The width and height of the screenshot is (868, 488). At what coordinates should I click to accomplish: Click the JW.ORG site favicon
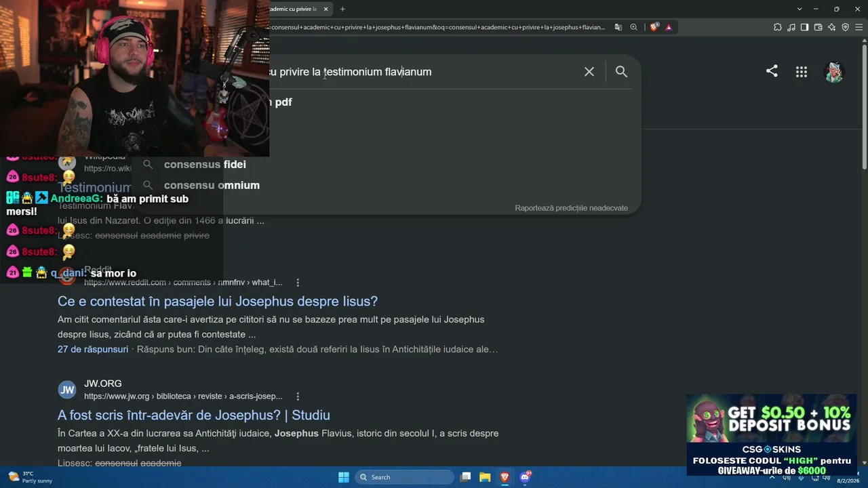(x=66, y=390)
